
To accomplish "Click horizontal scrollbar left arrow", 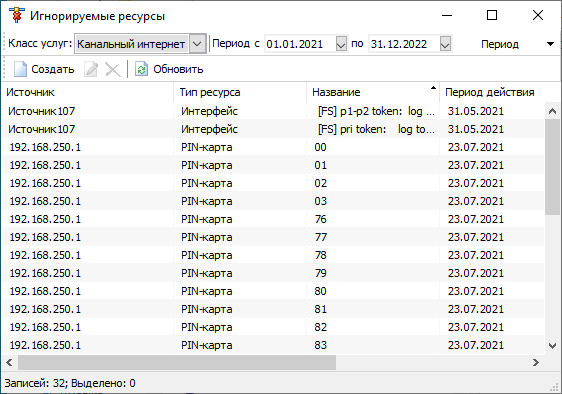I will (x=10, y=362).
